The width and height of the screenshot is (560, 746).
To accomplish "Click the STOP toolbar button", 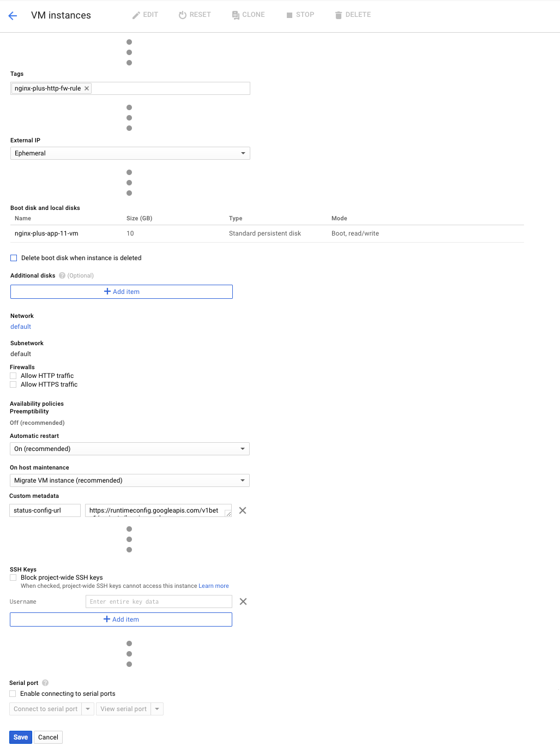I will pos(300,15).
